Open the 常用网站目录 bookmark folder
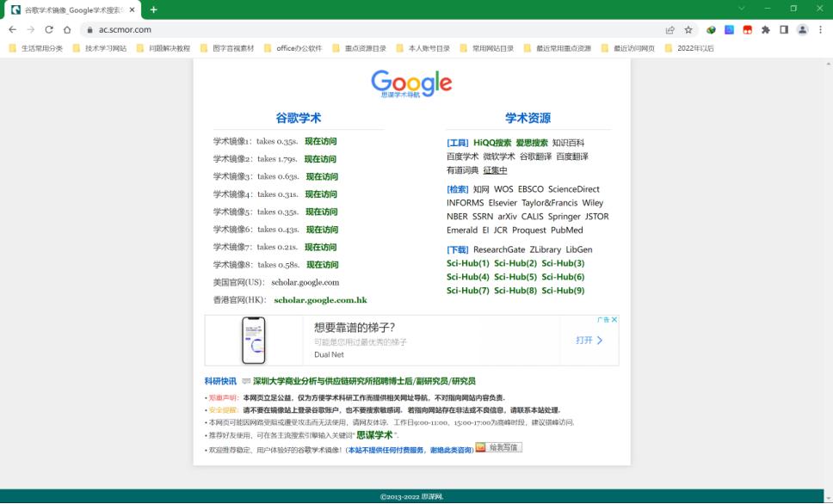 coord(487,48)
